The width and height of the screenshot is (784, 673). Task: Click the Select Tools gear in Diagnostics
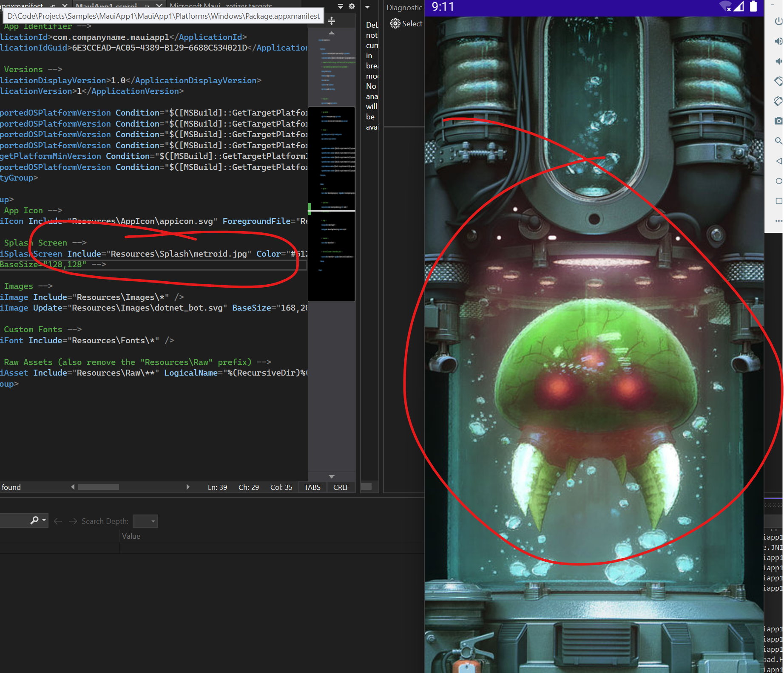coord(395,24)
